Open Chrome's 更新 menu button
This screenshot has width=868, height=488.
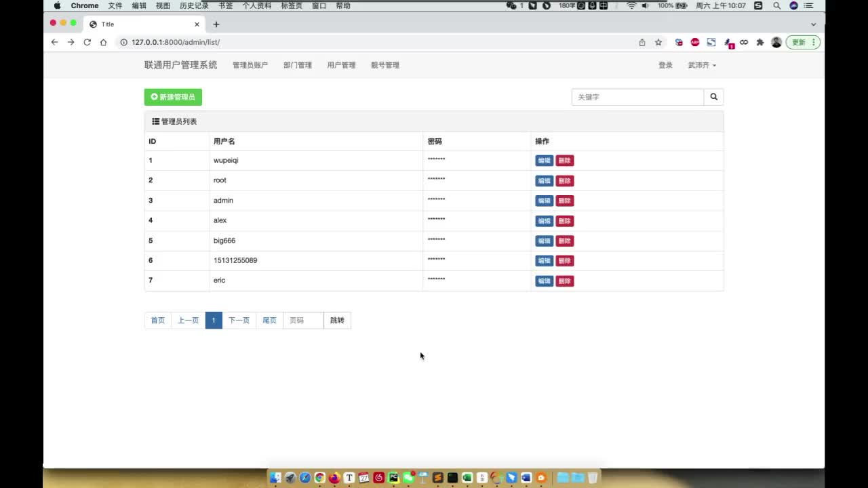tap(804, 42)
